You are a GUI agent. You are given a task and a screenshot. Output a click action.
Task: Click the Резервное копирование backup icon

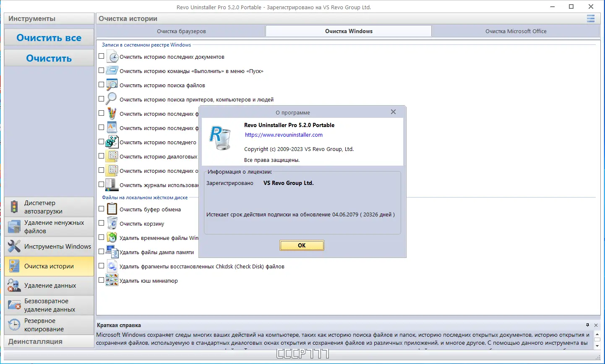tap(14, 325)
